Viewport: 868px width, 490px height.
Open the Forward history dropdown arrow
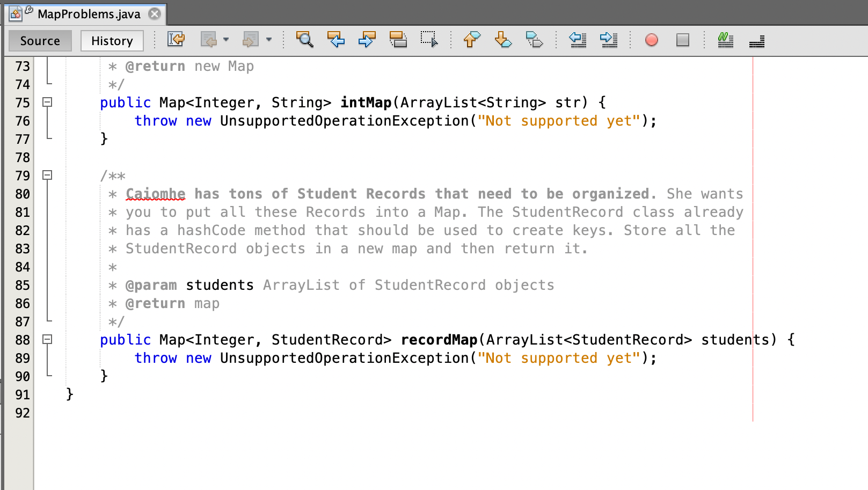[269, 40]
